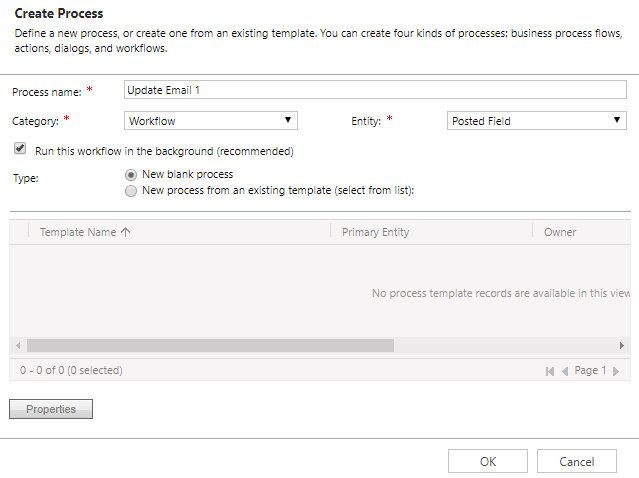Open the Category dropdown showing Workflow

tap(211, 121)
